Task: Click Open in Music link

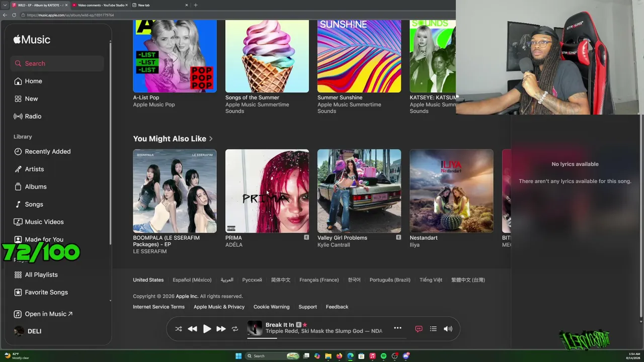Action: [49, 314]
